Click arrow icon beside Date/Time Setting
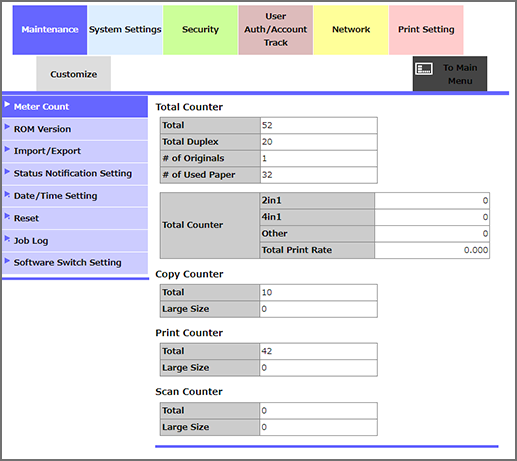 [7, 194]
